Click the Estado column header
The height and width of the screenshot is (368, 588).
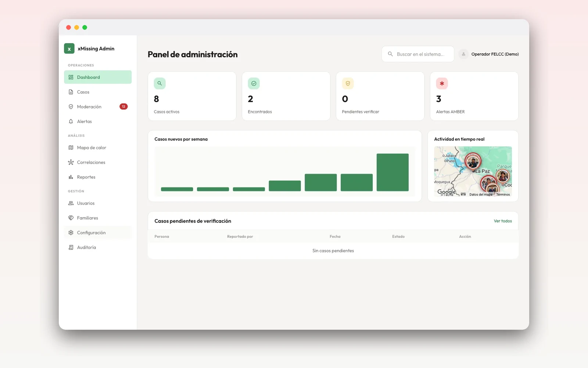click(x=398, y=237)
